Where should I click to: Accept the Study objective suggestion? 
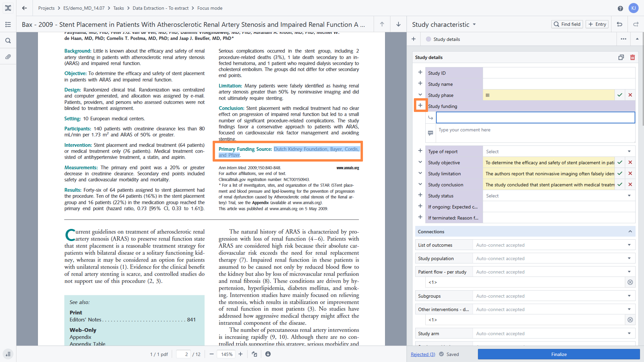click(x=620, y=162)
